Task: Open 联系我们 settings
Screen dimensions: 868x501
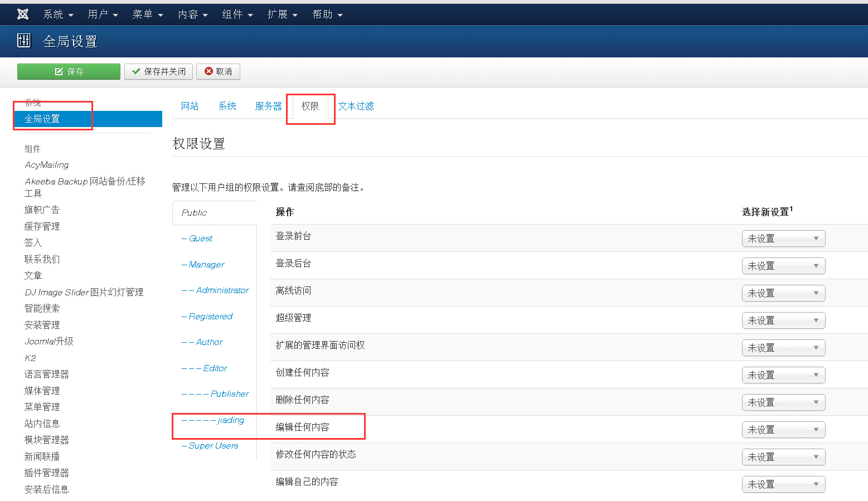Action: [42, 259]
